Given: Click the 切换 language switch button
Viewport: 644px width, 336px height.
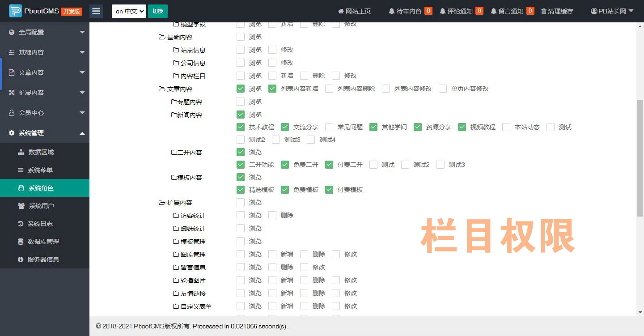Looking at the screenshot, I should tap(157, 11).
